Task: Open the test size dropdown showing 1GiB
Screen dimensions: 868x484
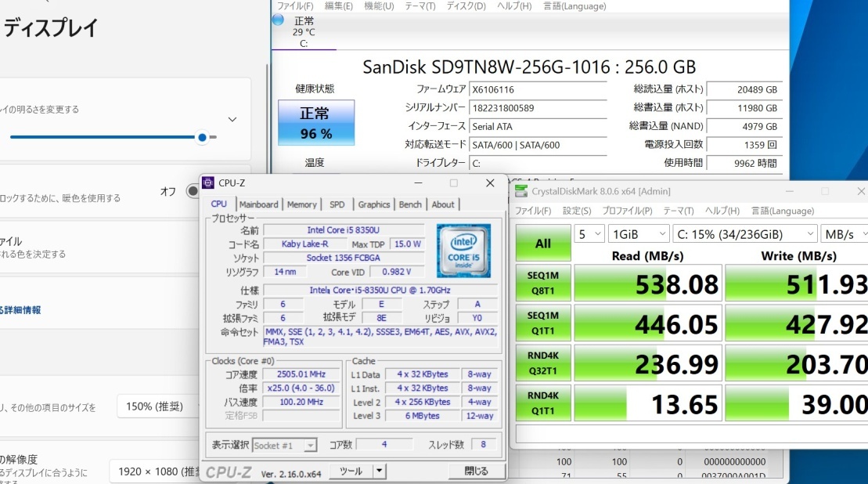Action: point(637,233)
